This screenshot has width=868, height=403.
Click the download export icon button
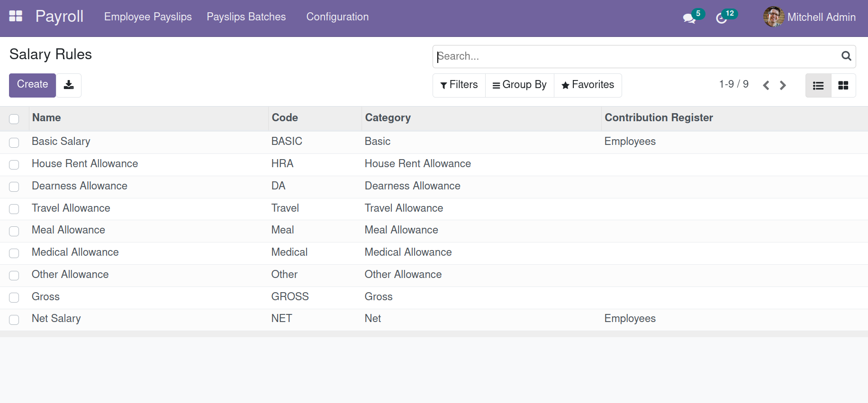(x=69, y=85)
